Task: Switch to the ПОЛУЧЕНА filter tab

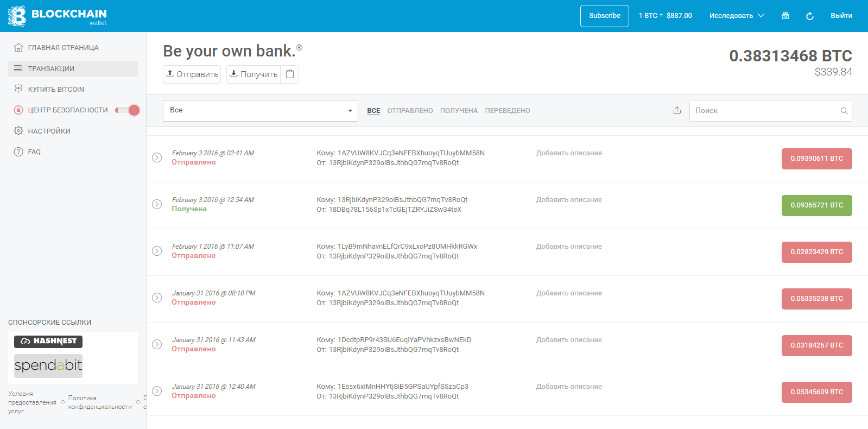Action: tap(459, 111)
